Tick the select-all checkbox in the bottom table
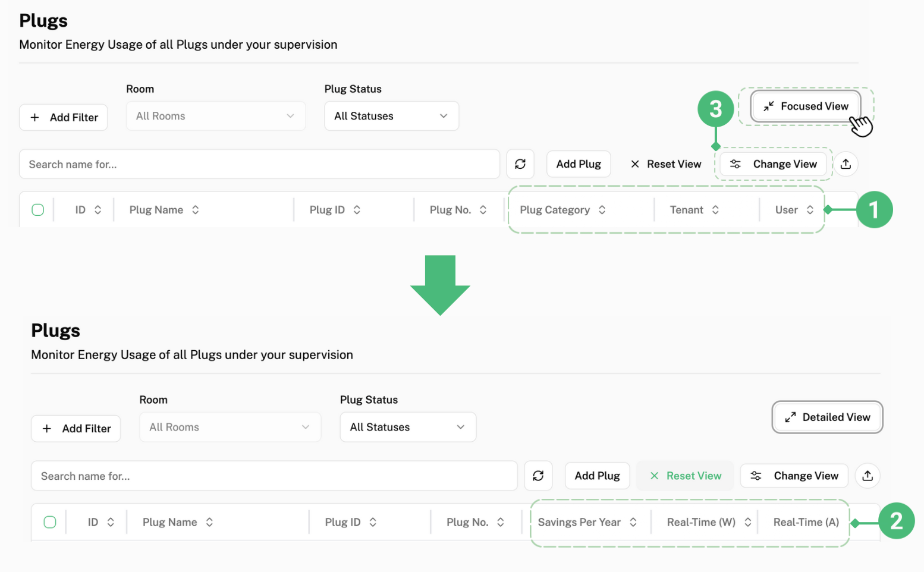Screen dimensions: 924x572 click(x=50, y=522)
